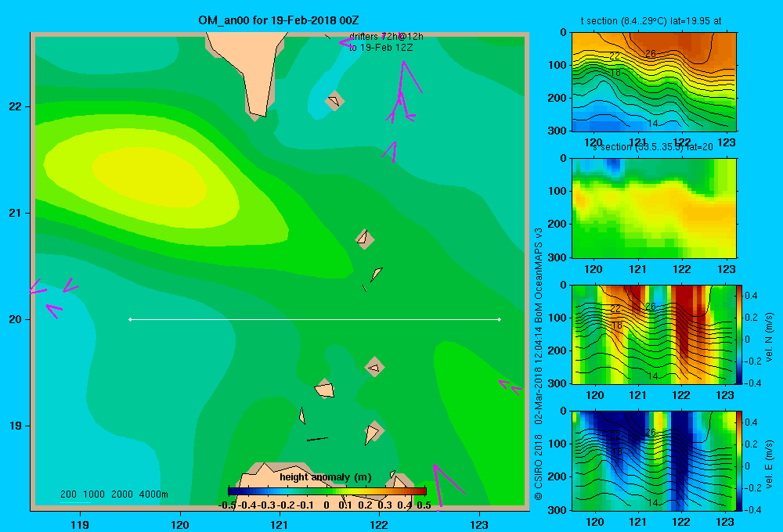
Task: Click latitude label "19" on main map axis
Action: (16, 426)
